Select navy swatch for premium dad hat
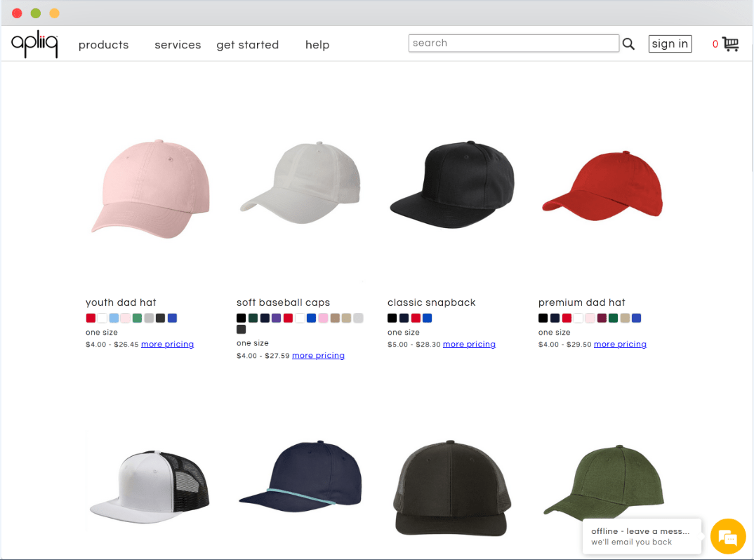This screenshot has height=560, width=754. [x=555, y=318]
